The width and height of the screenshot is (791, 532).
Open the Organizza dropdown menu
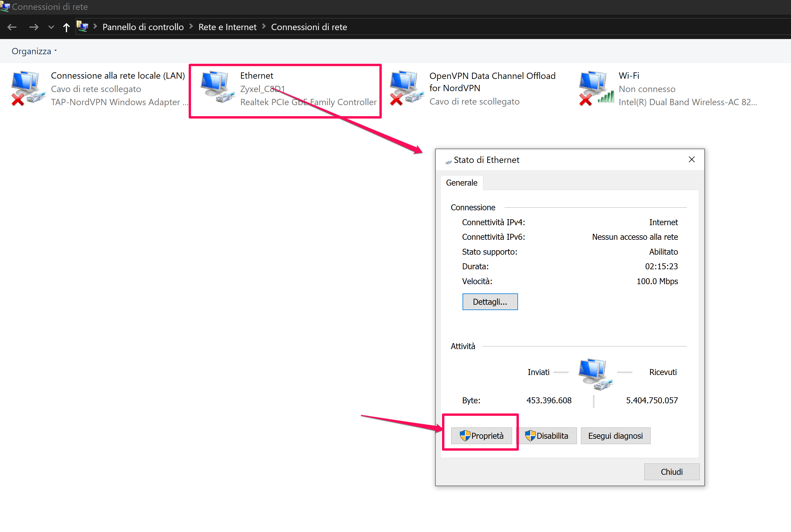coord(34,51)
